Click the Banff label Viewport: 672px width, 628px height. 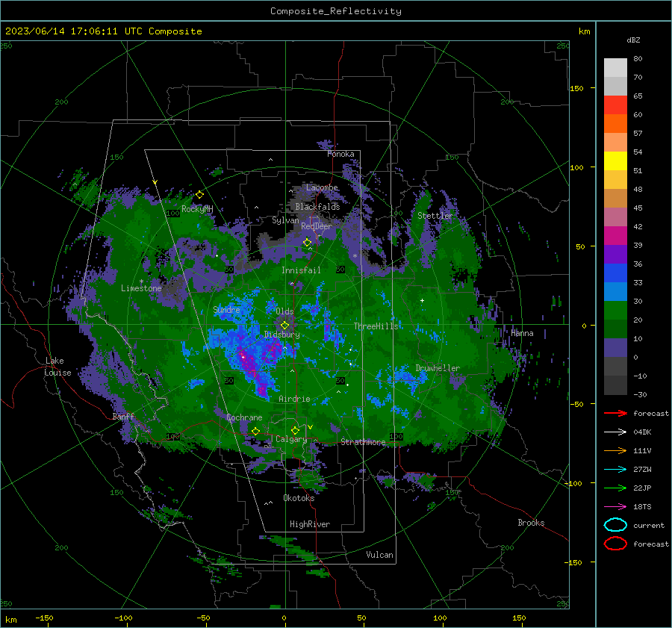pyautogui.click(x=123, y=416)
